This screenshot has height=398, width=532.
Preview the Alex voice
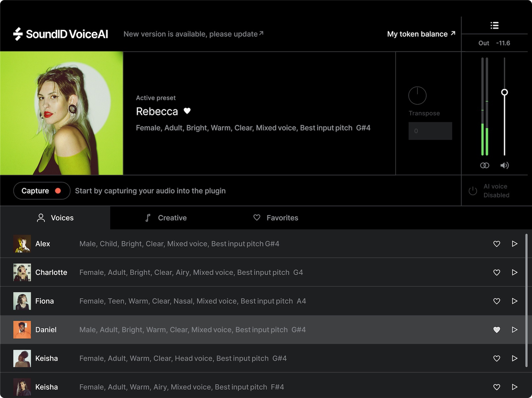point(514,244)
